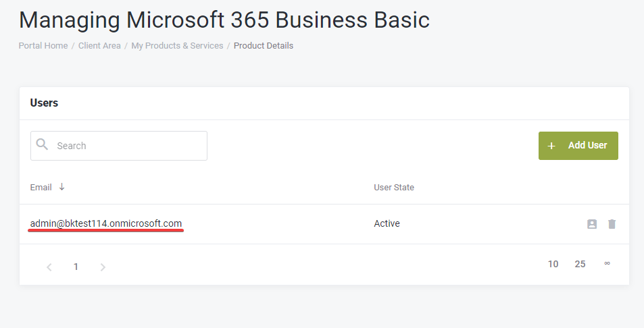Delete admin@bktest114 user via trash icon

click(x=612, y=224)
